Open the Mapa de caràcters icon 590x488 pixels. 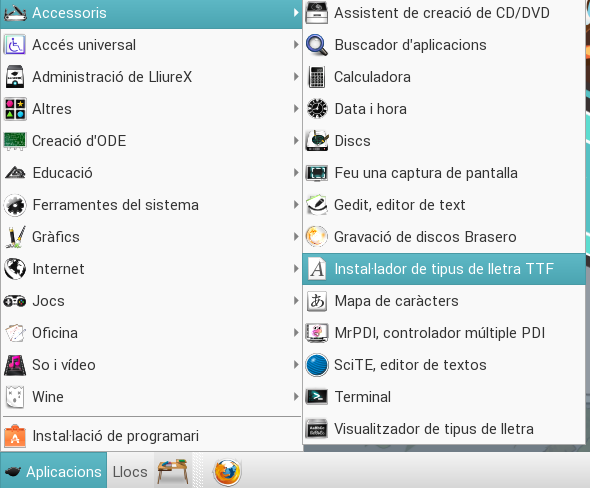click(317, 301)
